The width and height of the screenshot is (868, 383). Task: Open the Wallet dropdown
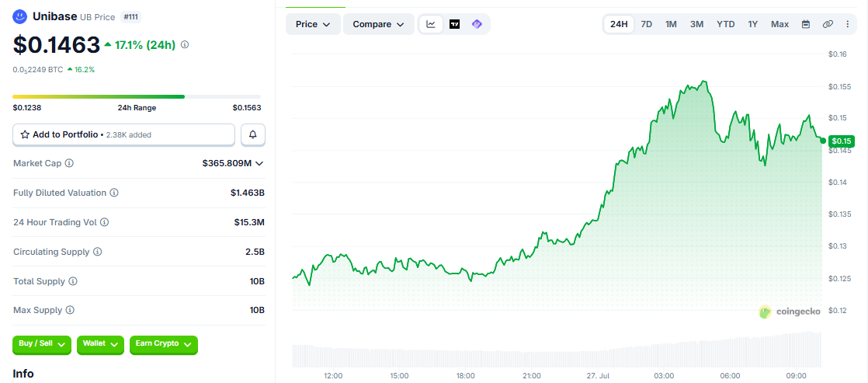click(x=100, y=344)
